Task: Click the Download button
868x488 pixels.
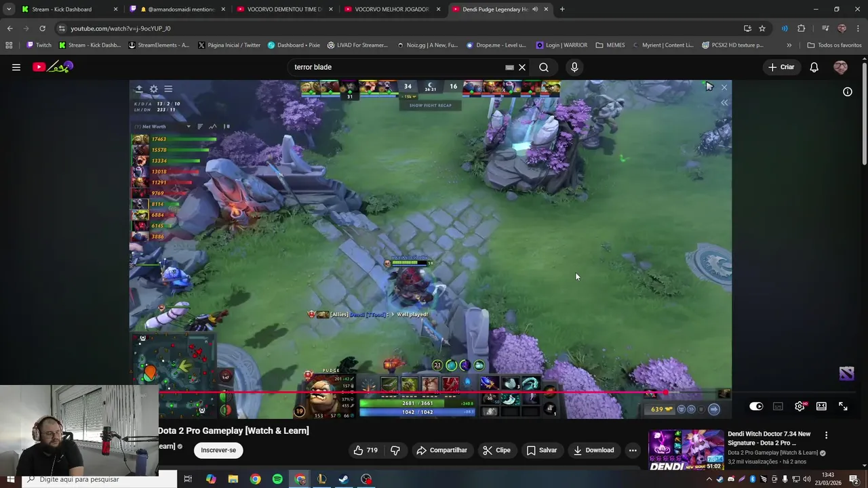Action: [x=593, y=450]
